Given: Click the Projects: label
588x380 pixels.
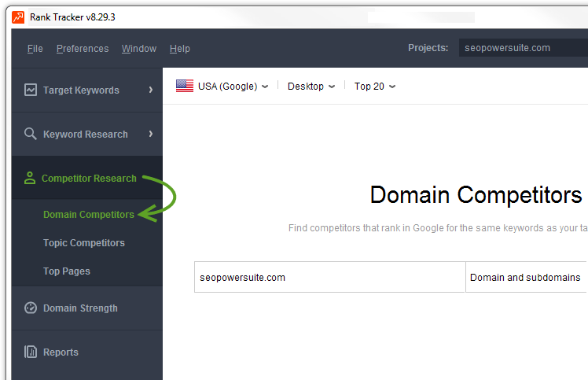Looking at the screenshot, I should point(428,48).
